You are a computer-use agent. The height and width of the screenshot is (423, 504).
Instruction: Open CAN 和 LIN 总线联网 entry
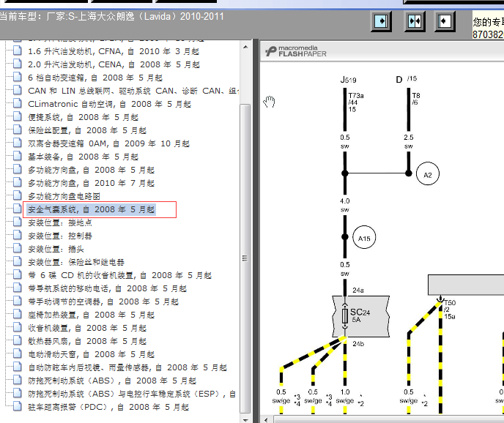pos(133,91)
